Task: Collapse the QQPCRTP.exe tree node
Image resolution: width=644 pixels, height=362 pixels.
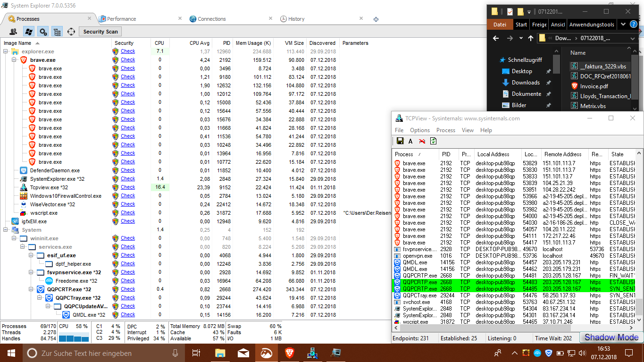Action: click(x=31, y=289)
